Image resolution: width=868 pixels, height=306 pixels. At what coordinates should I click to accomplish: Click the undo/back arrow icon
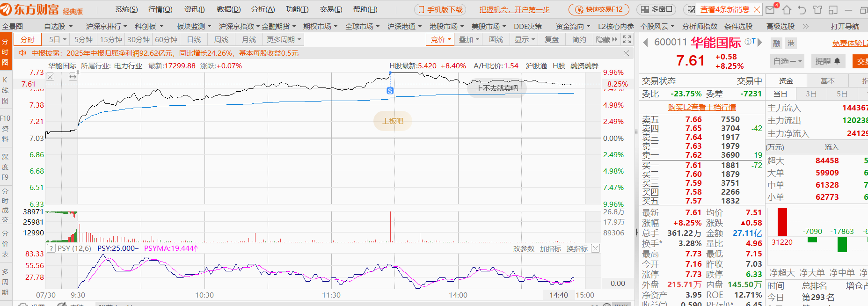click(x=802, y=9)
